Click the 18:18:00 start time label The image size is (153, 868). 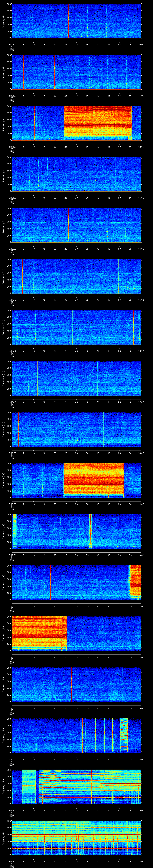tap(12, 504)
